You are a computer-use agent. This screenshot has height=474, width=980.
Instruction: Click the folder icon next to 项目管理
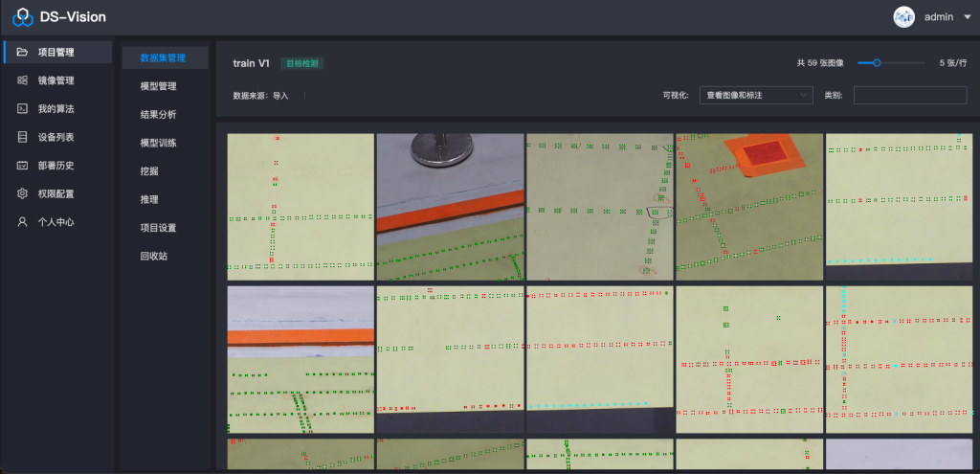tap(23, 53)
